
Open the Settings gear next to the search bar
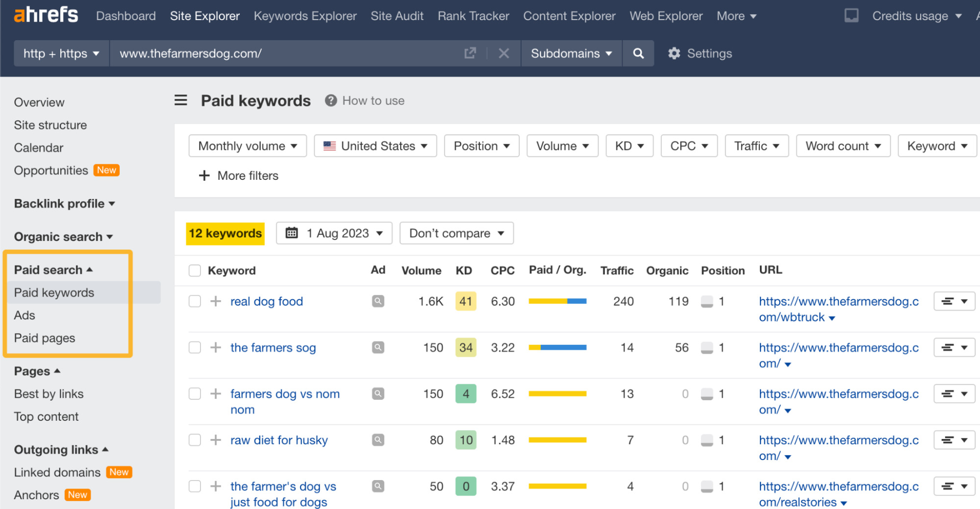tap(675, 53)
